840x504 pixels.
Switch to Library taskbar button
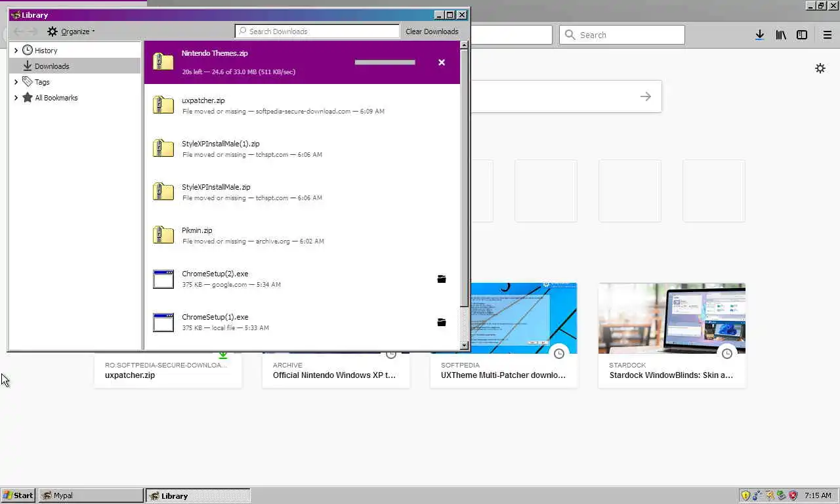pos(198,495)
